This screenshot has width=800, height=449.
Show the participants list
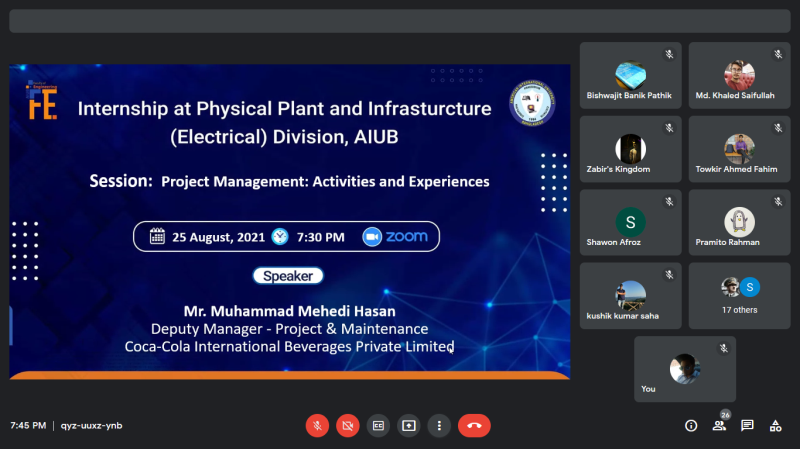click(x=719, y=425)
